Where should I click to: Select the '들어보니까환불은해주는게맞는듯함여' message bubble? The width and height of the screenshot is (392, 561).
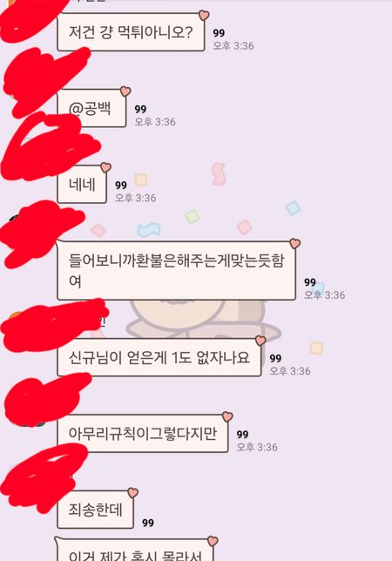pyautogui.click(x=176, y=270)
